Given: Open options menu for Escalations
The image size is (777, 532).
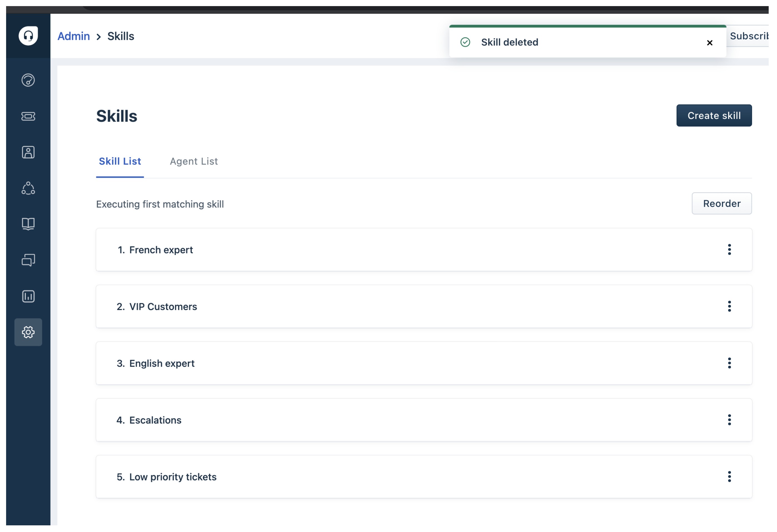Looking at the screenshot, I should pyautogui.click(x=730, y=420).
